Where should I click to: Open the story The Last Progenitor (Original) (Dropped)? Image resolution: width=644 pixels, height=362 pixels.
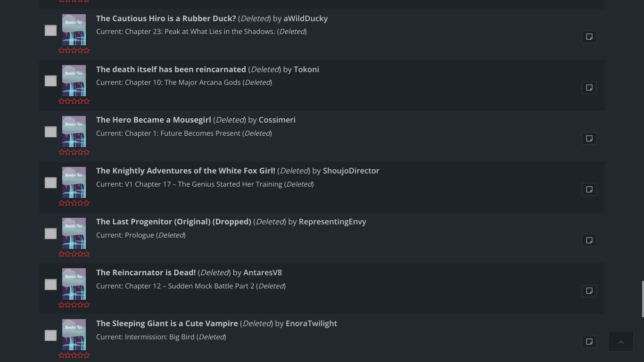point(173,222)
